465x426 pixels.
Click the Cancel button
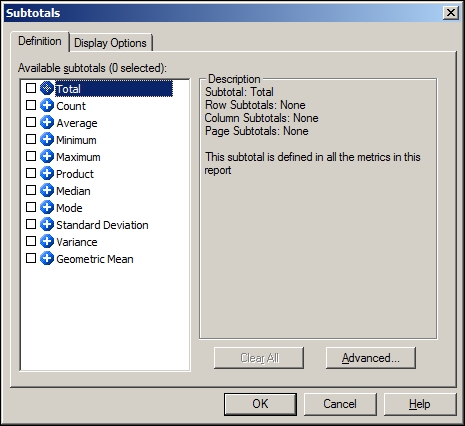click(x=340, y=404)
